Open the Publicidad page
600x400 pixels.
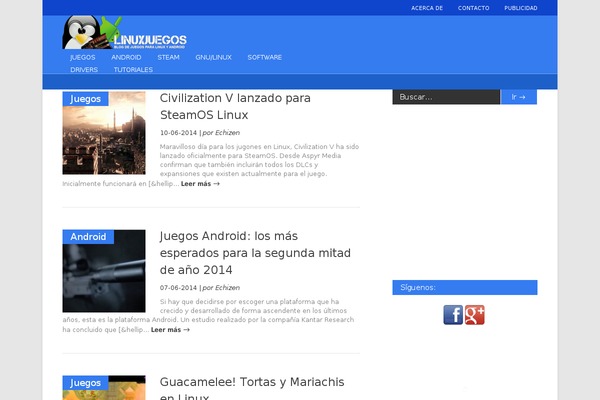[521, 8]
